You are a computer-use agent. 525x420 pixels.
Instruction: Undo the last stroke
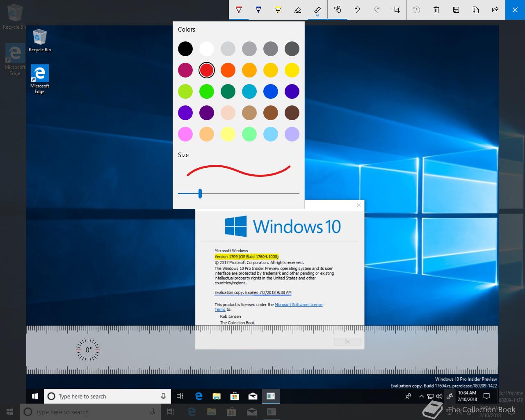click(x=357, y=9)
